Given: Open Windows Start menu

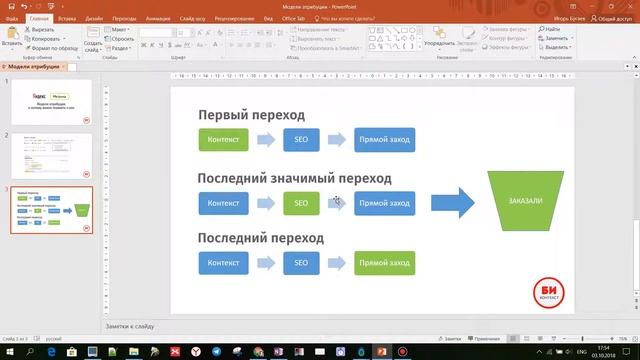Looking at the screenshot, I should pyautogui.click(x=10, y=351).
